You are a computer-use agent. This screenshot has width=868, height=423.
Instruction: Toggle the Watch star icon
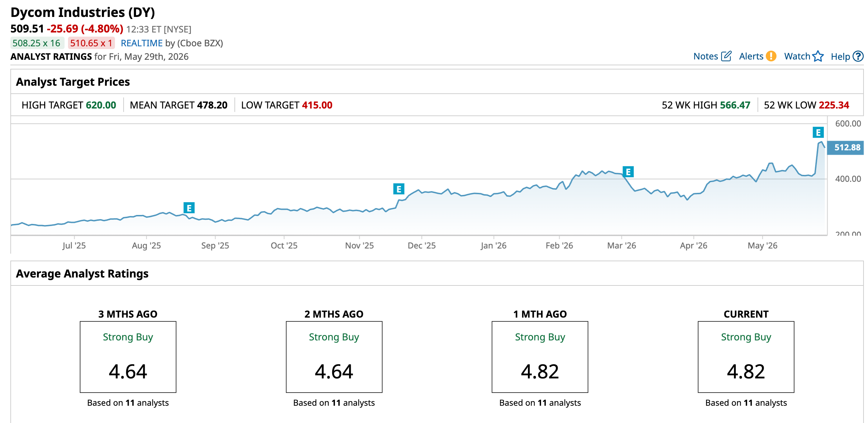point(818,56)
